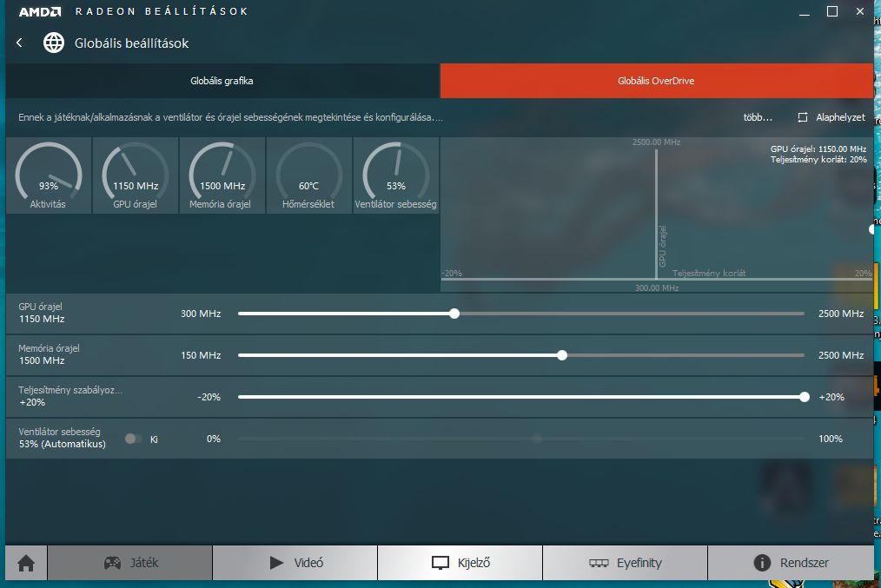881x588 pixels.
Task: Click the gamepad icon beside Játék
Action: point(112,563)
